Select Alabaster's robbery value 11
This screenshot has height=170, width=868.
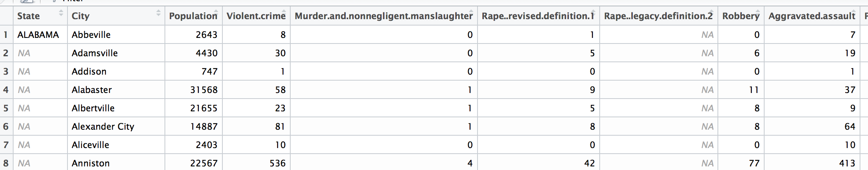click(x=754, y=90)
